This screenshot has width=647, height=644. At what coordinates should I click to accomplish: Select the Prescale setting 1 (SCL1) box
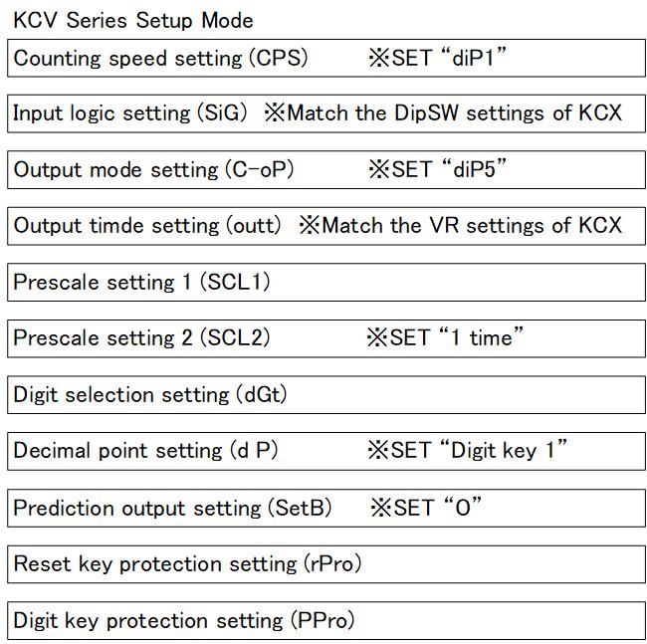pyautogui.click(x=326, y=283)
